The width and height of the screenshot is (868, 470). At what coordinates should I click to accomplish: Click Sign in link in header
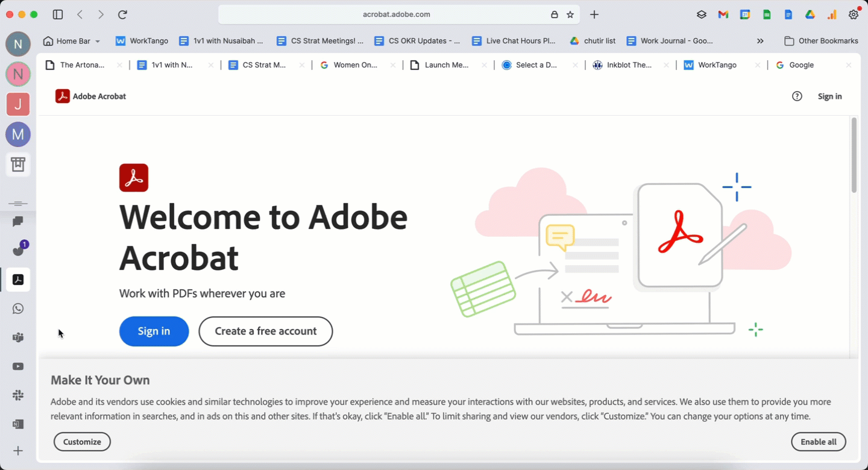tap(829, 96)
